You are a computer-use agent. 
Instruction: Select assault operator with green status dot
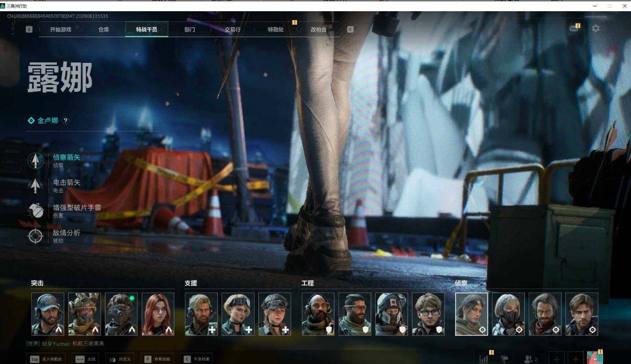[122, 314]
